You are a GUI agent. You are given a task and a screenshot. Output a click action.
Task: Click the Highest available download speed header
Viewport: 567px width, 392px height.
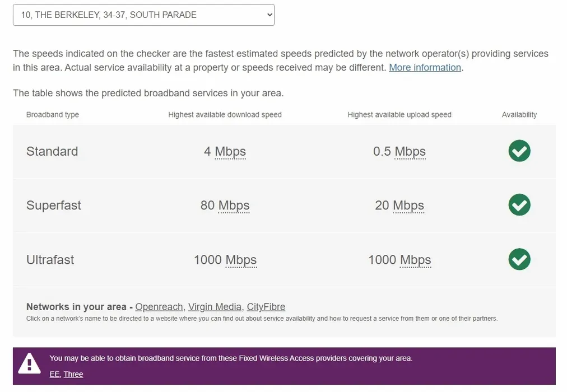point(225,115)
